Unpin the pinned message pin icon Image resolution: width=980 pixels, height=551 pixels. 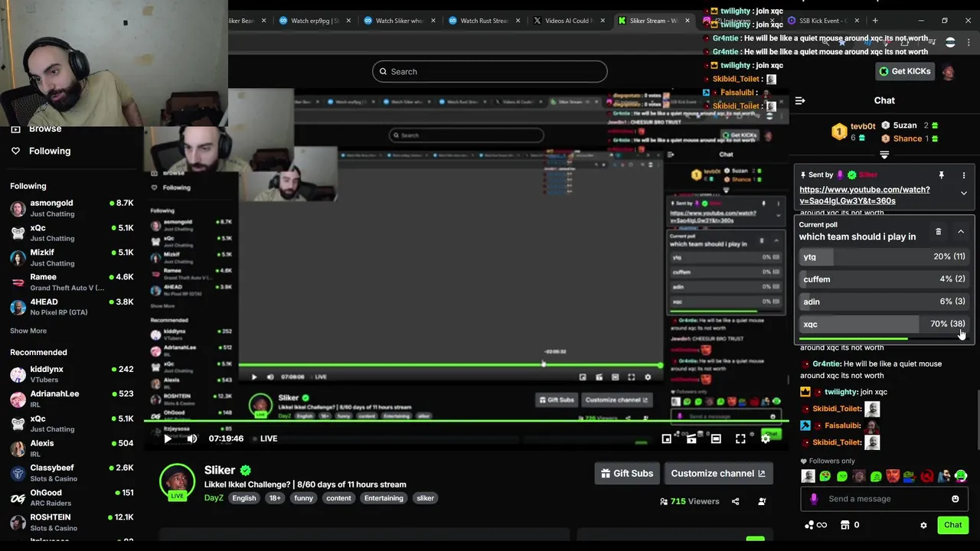point(941,175)
